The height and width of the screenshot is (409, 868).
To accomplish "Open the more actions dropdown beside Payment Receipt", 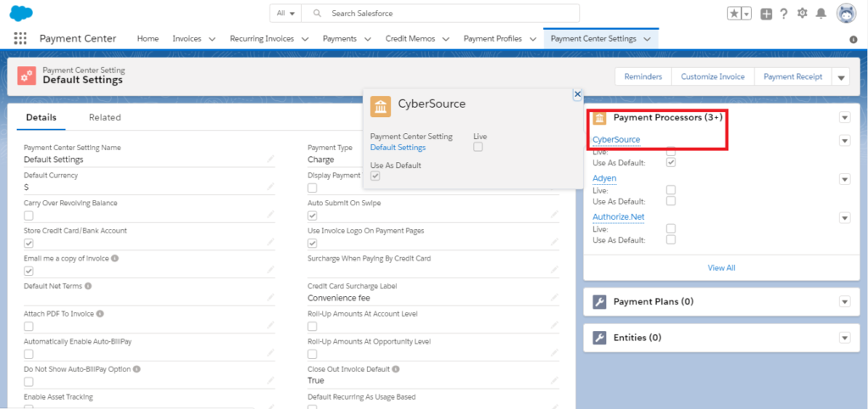I will click(x=841, y=77).
